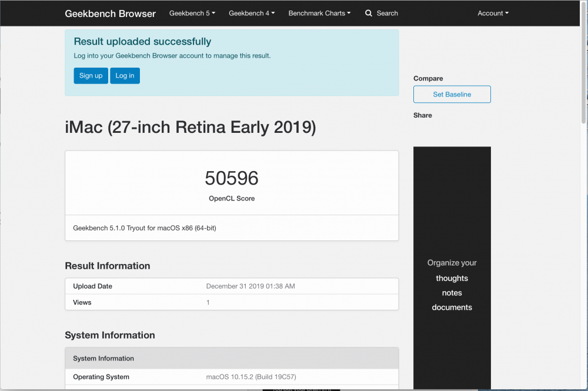Screen dimensions: 588x391
Task: Click the 'Compare' sidebar label
Action: coord(428,78)
